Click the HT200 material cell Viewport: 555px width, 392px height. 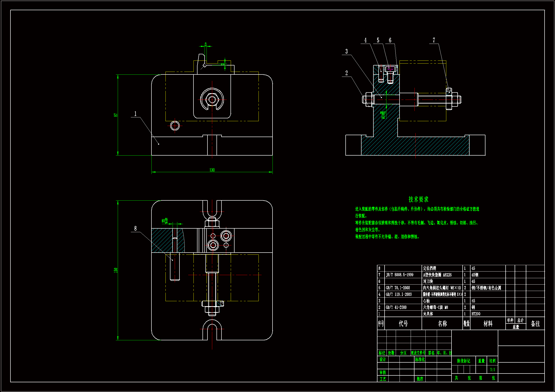coord(476,314)
